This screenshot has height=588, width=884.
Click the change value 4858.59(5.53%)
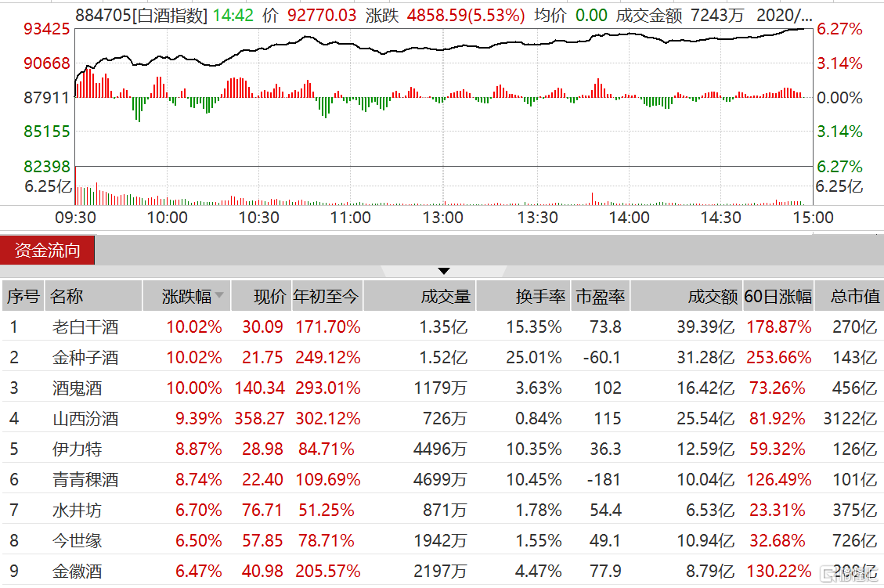466,15
